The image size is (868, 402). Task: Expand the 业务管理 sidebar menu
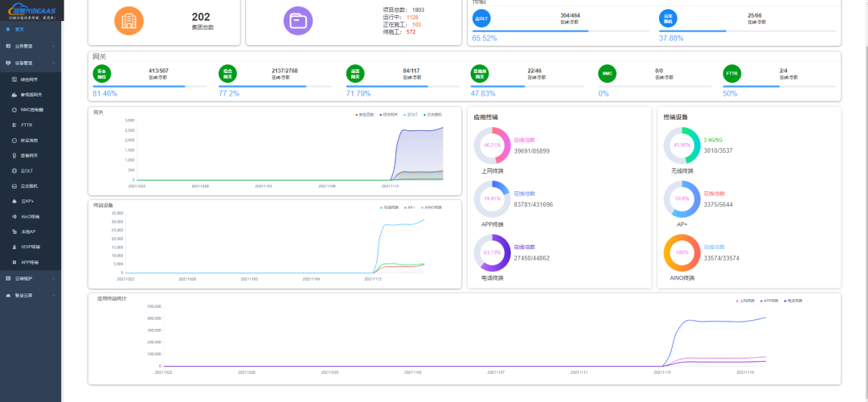31,46
